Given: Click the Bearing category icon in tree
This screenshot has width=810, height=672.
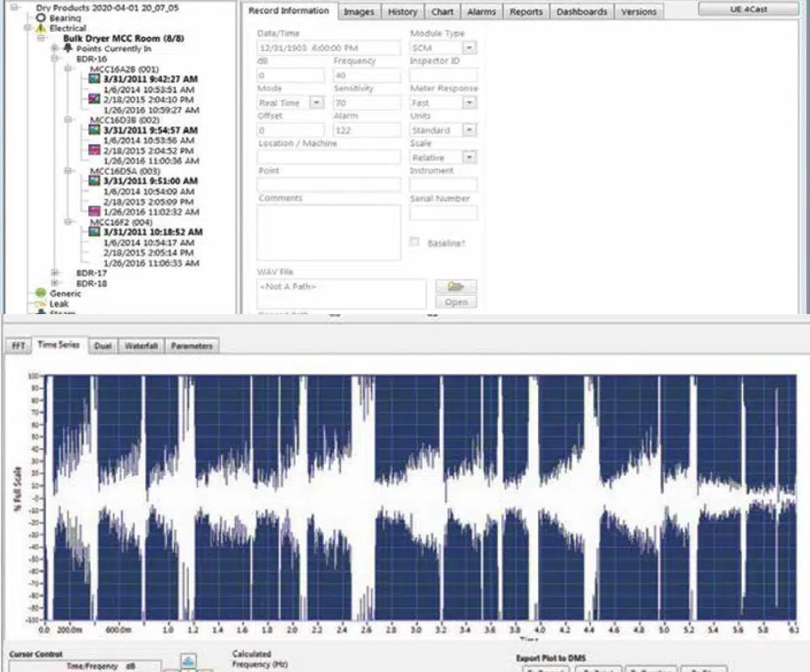Looking at the screenshot, I should [41, 17].
